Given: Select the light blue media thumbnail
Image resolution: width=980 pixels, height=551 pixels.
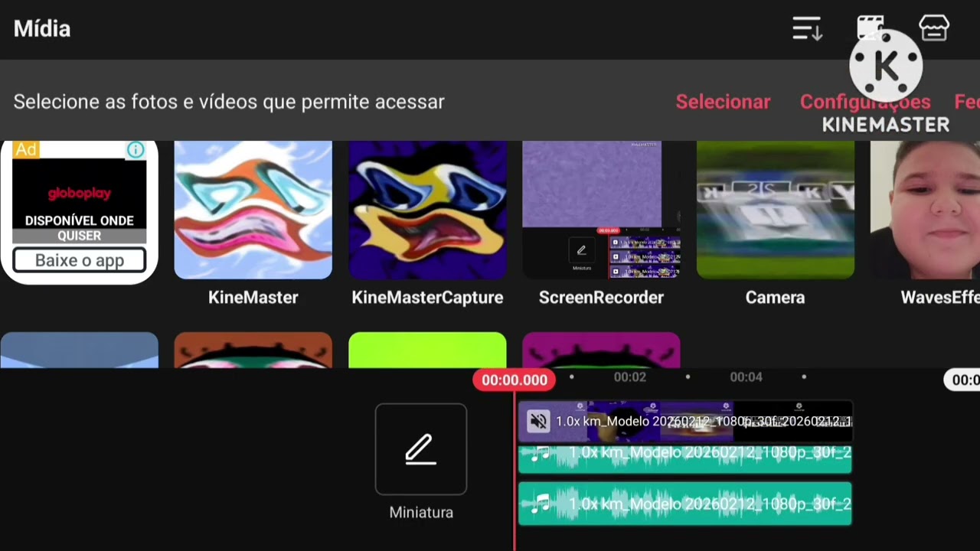Looking at the screenshot, I should tap(80, 350).
